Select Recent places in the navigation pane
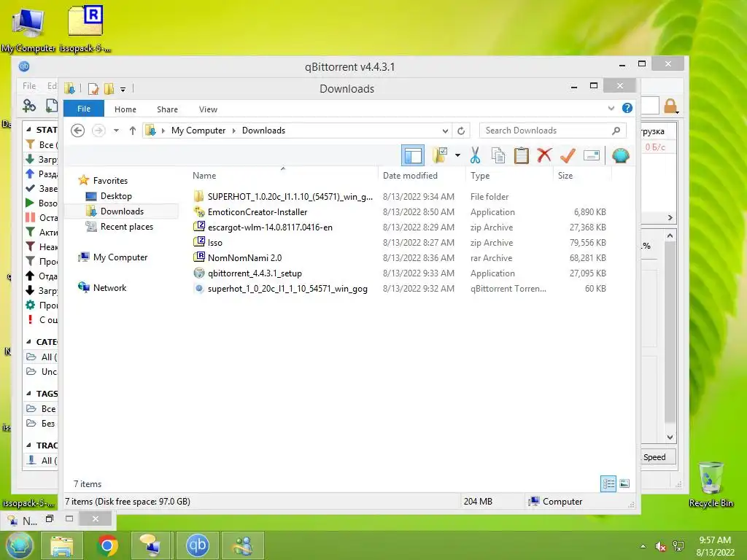 pyautogui.click(x=127, y=227)
